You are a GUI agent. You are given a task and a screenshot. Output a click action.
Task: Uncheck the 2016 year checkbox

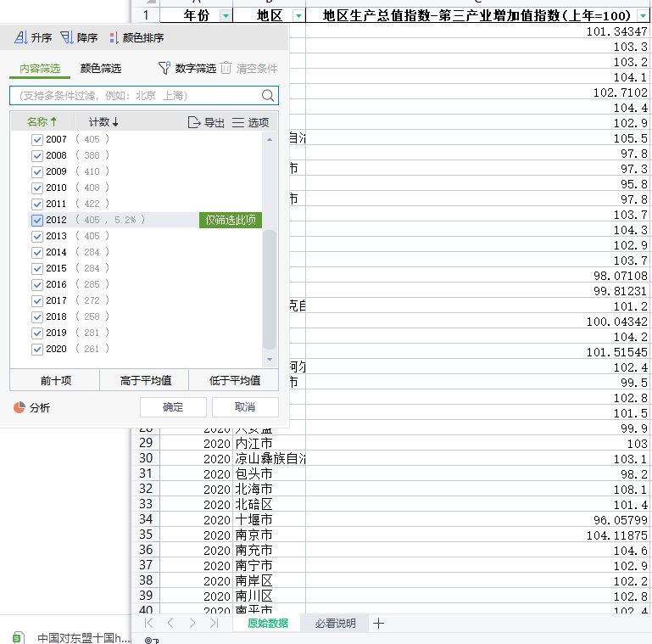click(x=37, y=284)
